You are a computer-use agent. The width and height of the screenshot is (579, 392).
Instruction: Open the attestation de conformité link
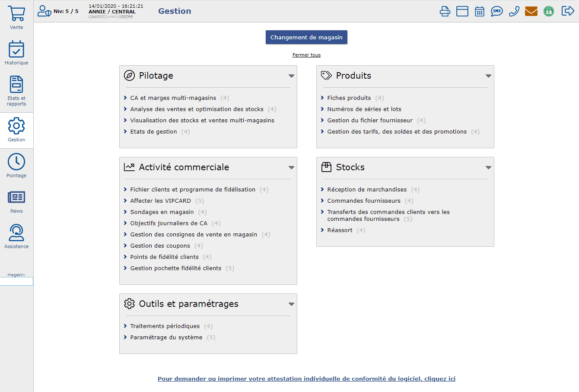(x=306, y=379)
